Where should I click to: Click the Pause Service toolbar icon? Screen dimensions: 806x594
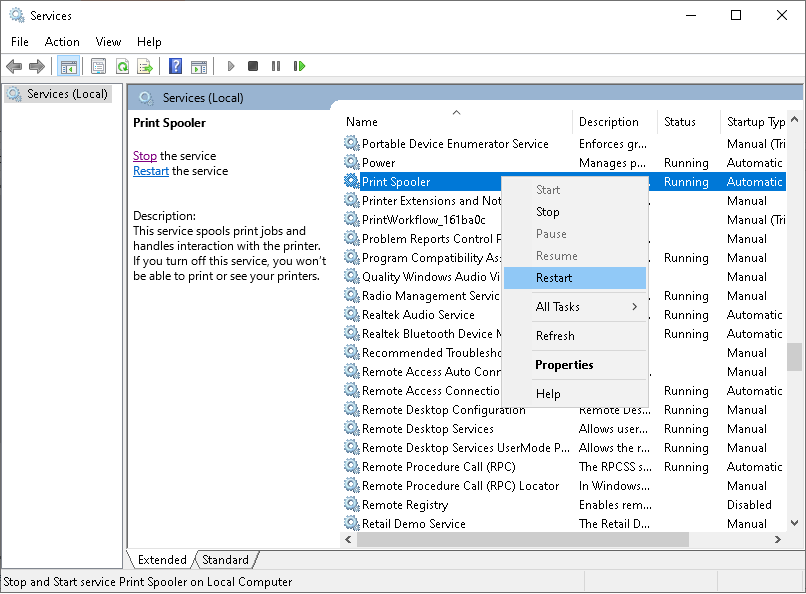click(x=276, y=66)
